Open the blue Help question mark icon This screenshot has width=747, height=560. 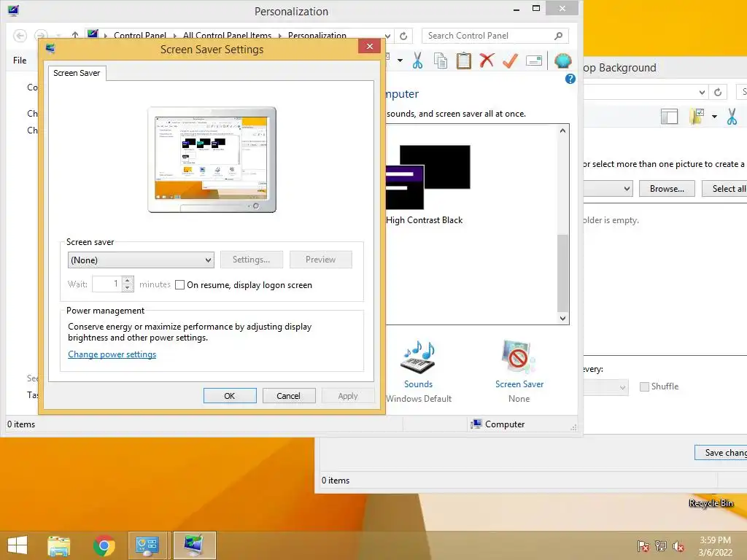[x=570, y=79]
